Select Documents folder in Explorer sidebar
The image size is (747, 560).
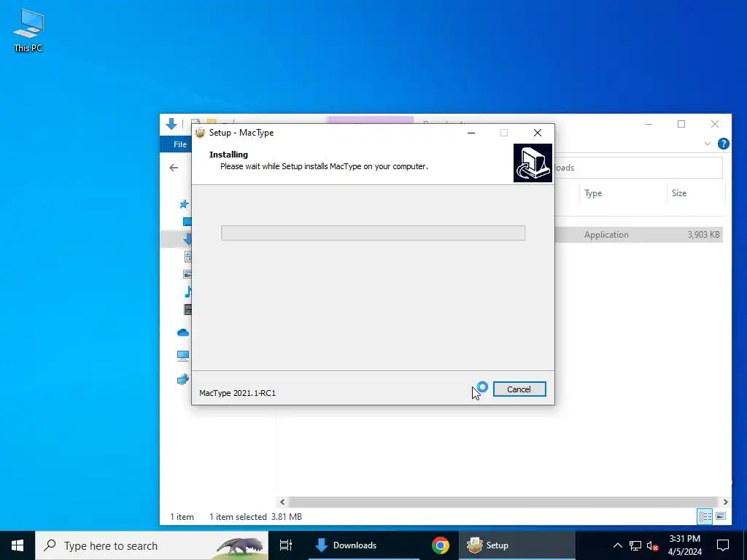187,257
